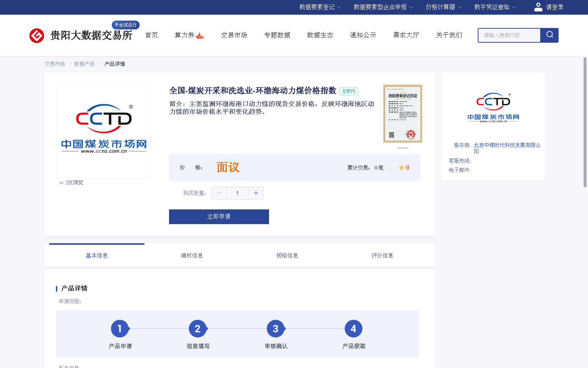Click the Guiyang Big Data Exchange logo

81,35
